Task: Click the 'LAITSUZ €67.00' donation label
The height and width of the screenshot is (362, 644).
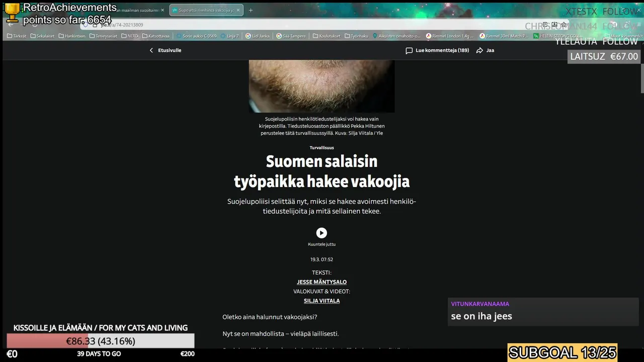Action: pyautogui.click(x=604, y=56)
